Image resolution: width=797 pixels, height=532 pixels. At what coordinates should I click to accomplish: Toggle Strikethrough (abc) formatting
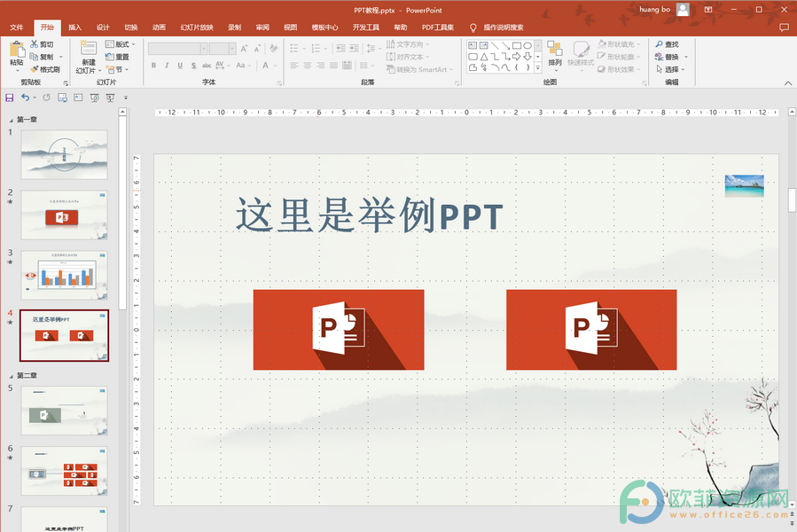[207, 65]
